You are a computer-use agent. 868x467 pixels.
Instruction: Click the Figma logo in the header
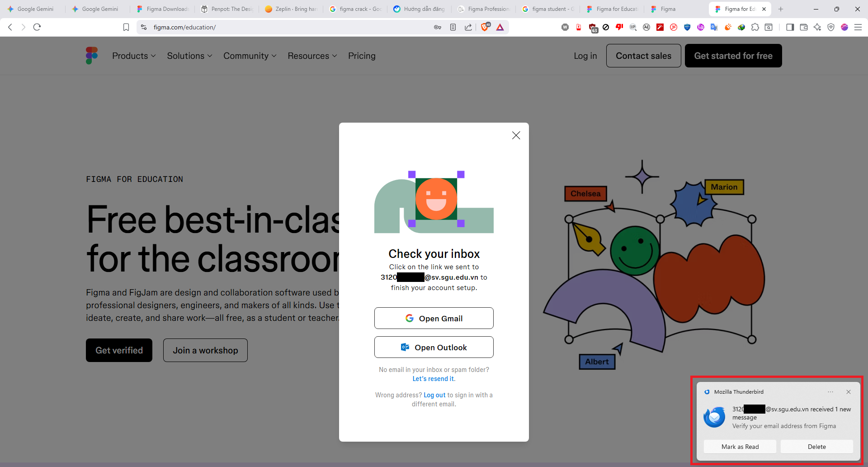[92, 56]
